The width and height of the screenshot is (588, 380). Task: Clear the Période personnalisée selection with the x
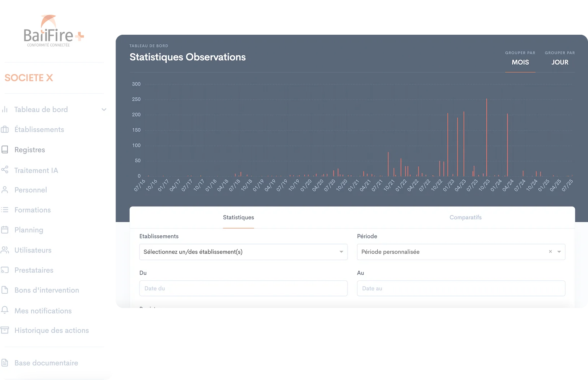point(550,252)
